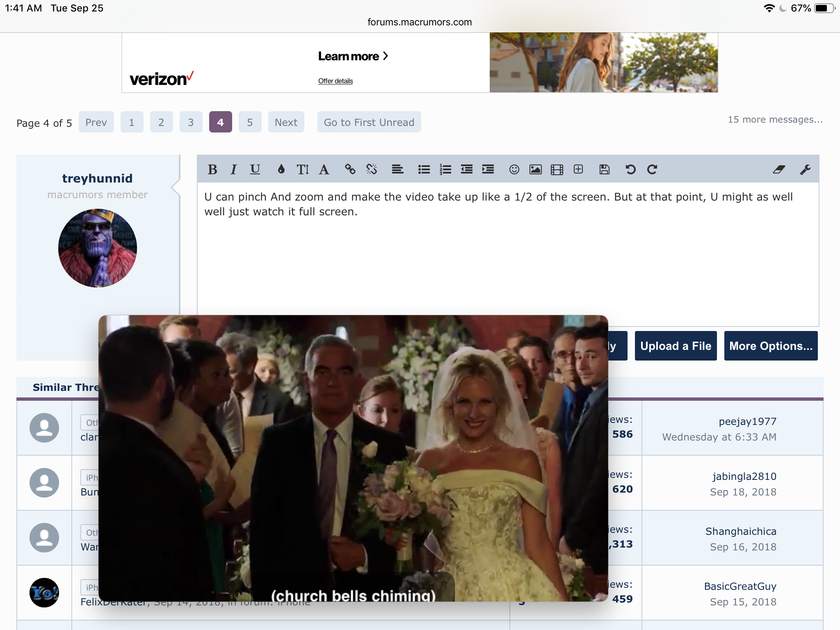Tap forums.macrumors.com address bar
840x630 pixels.
coord(420,22)
